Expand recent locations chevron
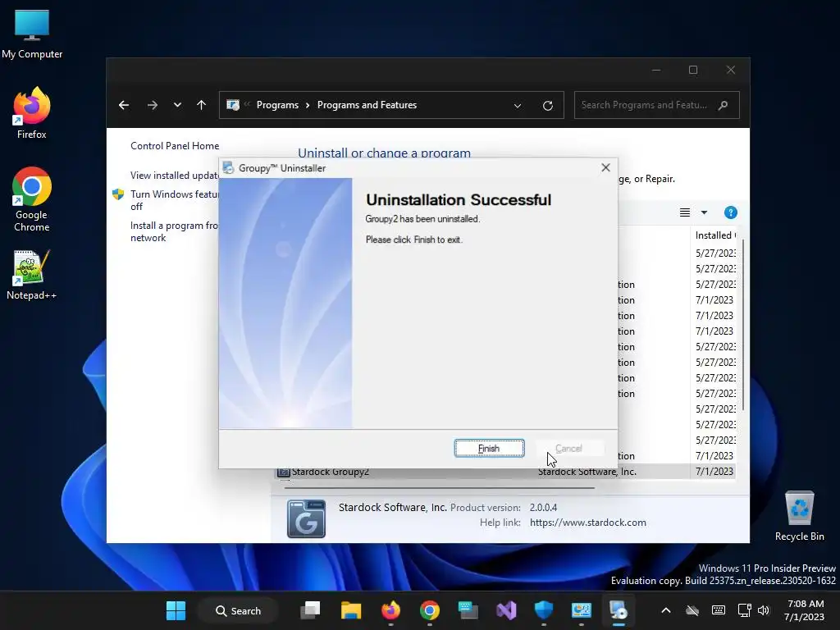The height and width of the screenshot is (630, 840). 177,105
